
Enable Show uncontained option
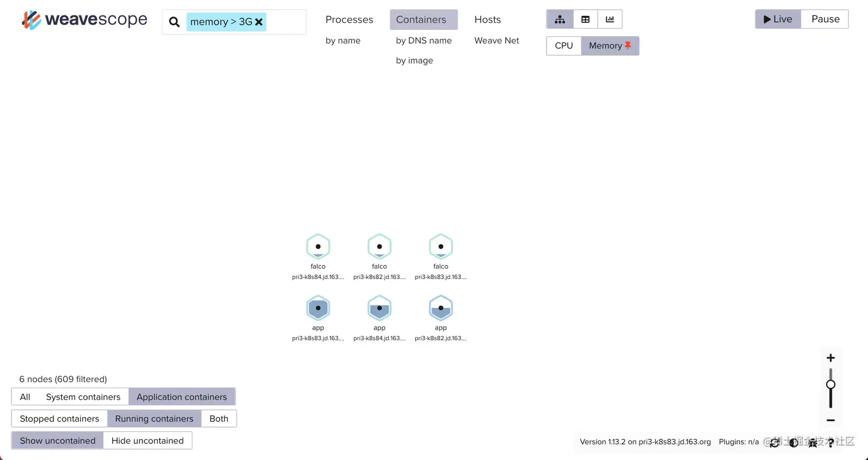(x=57, y=440)
